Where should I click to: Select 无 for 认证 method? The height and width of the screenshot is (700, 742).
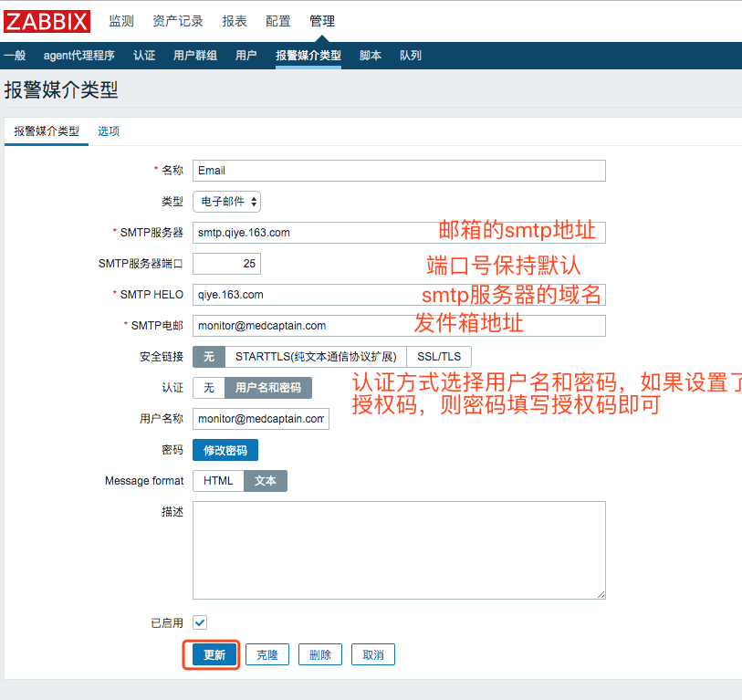tap(209, 388)
